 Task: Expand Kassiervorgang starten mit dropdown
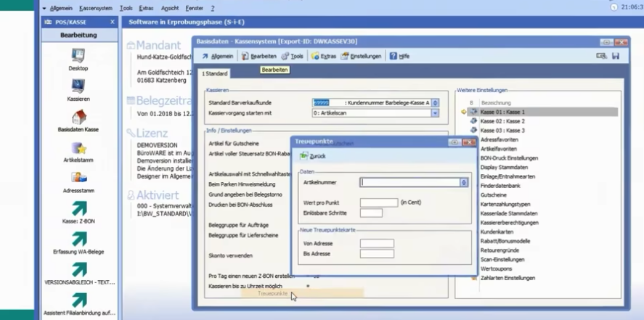(x=436, y=112)
